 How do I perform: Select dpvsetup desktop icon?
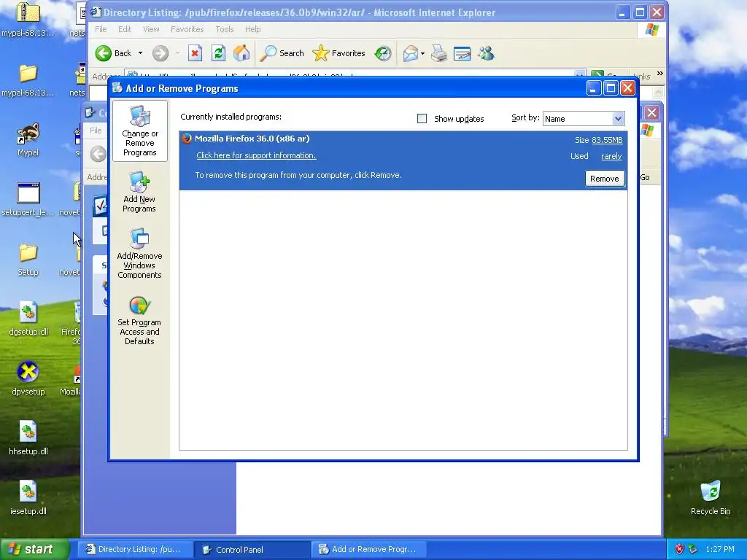pos(28,378)
